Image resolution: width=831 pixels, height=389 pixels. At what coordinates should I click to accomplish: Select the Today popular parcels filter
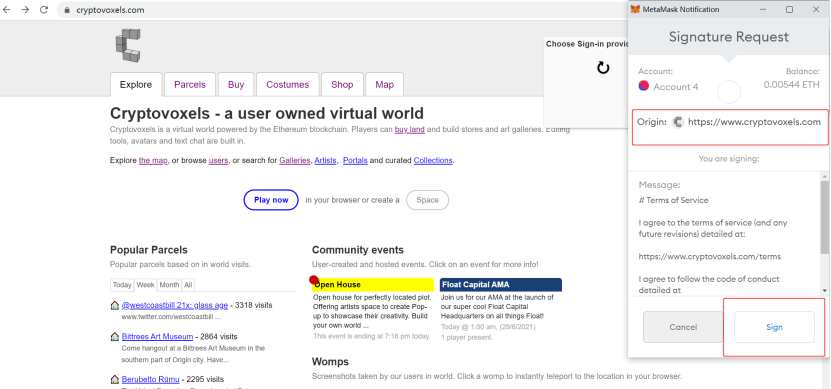pyautogui.click(x=122, y=285)
